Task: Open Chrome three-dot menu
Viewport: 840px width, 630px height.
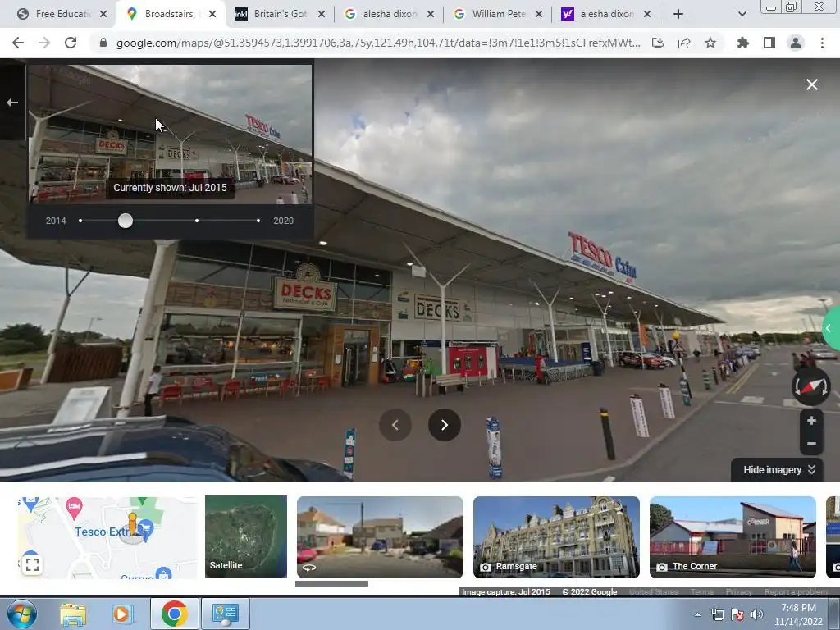Action: [822, 43]
